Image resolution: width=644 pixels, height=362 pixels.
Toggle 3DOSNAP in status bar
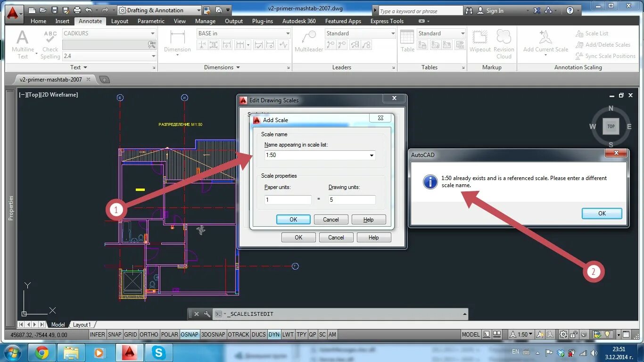[x=213, y=334]
